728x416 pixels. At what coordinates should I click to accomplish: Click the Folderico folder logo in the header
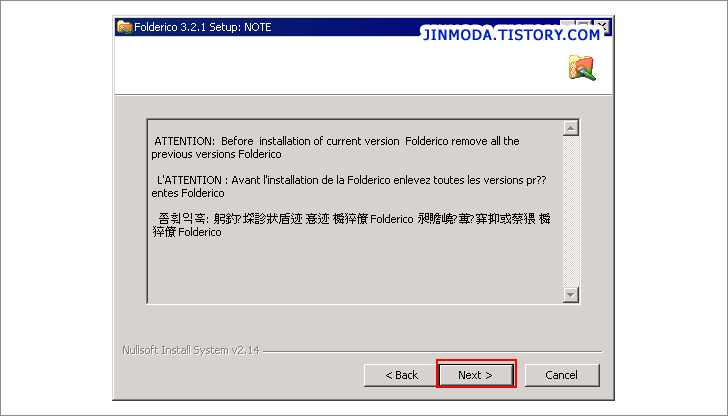click(x=582, y=68)
